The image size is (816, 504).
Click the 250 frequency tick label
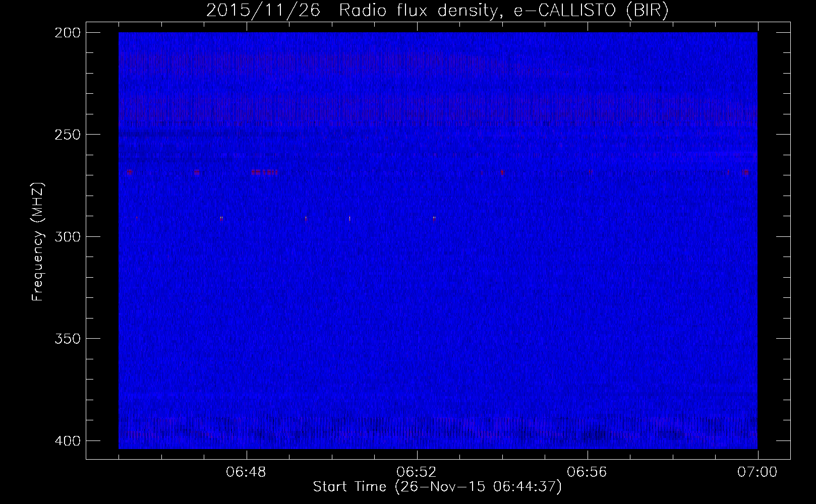[x=67, y=135]
